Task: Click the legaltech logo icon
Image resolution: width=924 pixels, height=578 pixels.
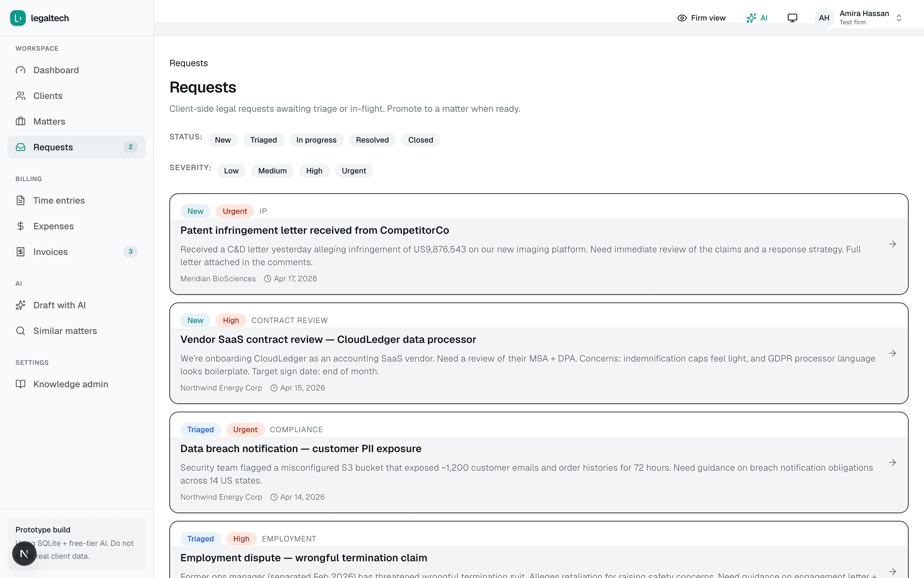Action: click(18, 18)
